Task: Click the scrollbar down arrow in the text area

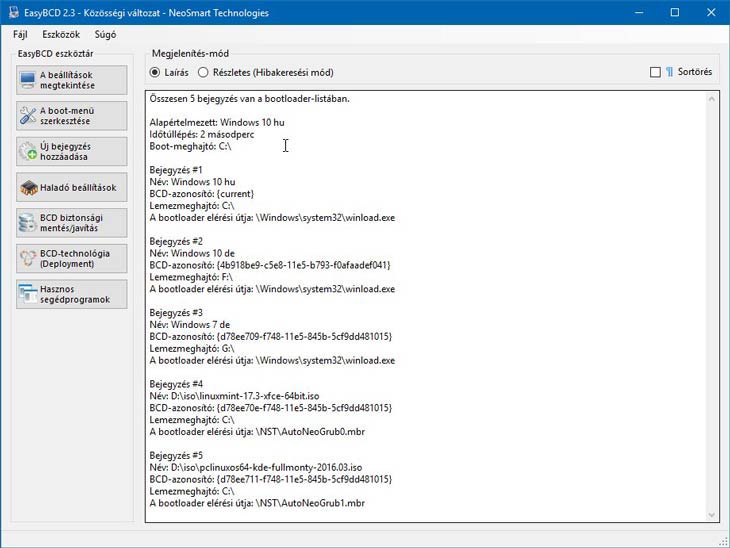Action: 712,514
